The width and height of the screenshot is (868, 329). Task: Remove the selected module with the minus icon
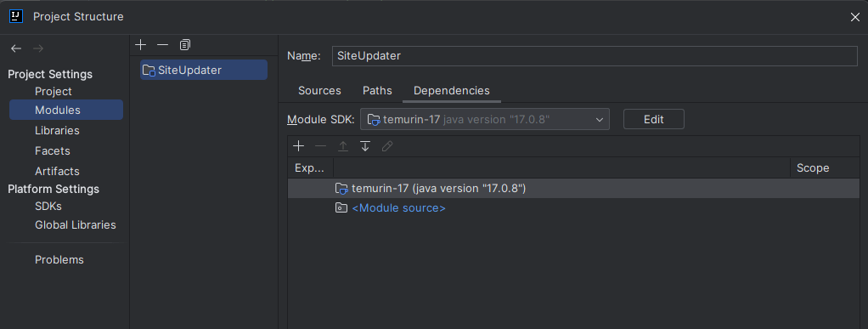162,44
